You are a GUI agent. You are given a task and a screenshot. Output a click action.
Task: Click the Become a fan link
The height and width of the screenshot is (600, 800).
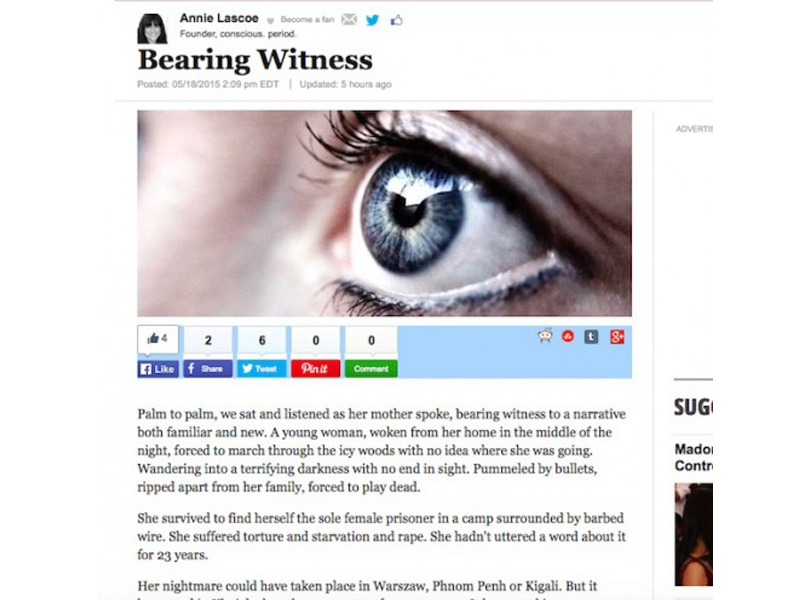coord(307,20)
